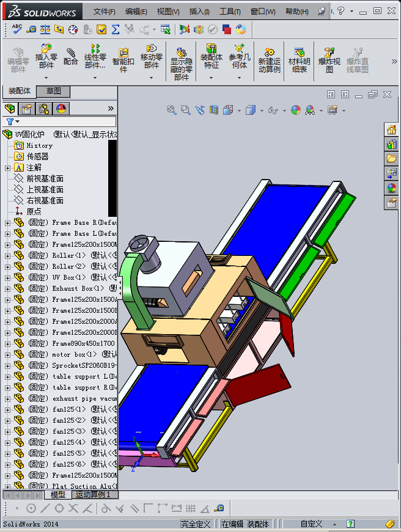Open the Equations (Σ) tool
401x532 pixels.
pyautogui.click(x=116, y=29)
